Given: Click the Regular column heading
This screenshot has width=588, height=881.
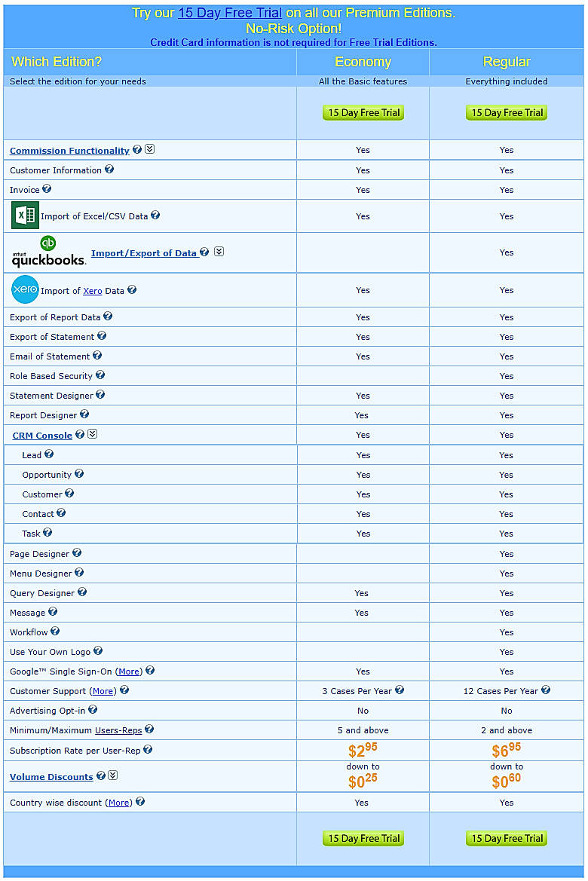Looking at the screenshot, I should point(507,62).
